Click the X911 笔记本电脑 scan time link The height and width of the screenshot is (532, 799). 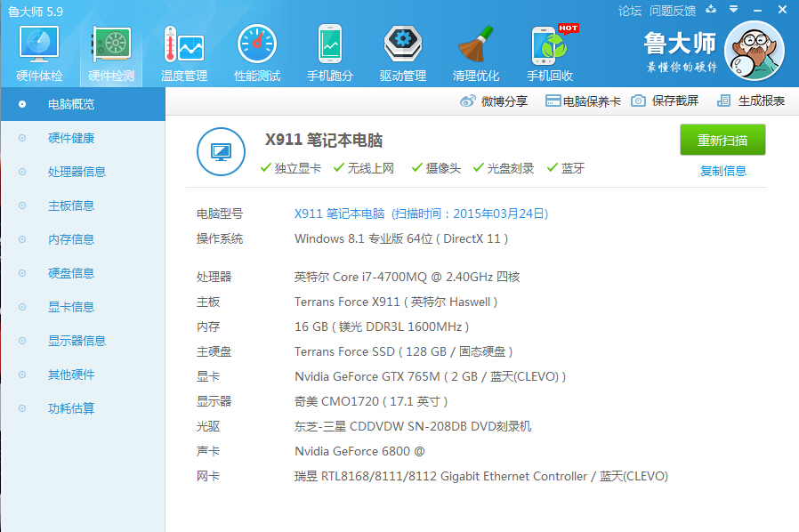[x=421, y=214]
